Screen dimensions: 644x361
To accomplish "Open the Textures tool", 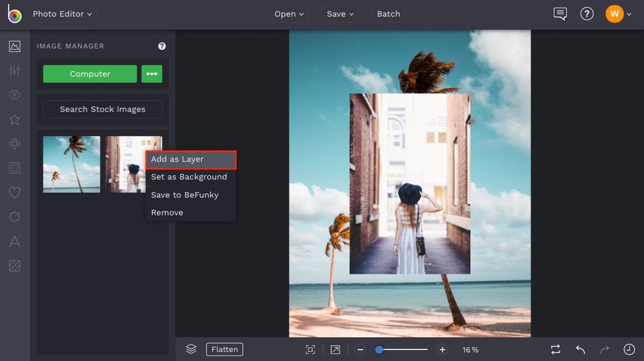I will click(x=14, y=265).
